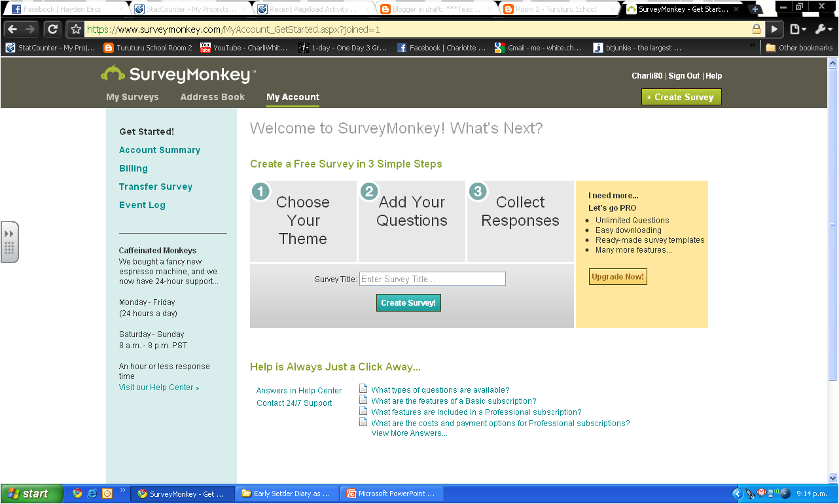The height and width of the screenshot is (504, 839).
Task: Open features of a Basic subscription question
Action: pos(454,401)
